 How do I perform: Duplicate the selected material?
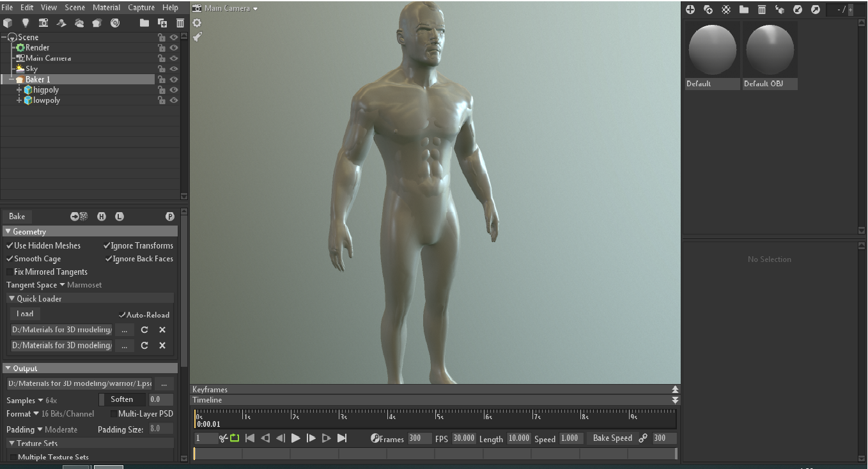708,10
